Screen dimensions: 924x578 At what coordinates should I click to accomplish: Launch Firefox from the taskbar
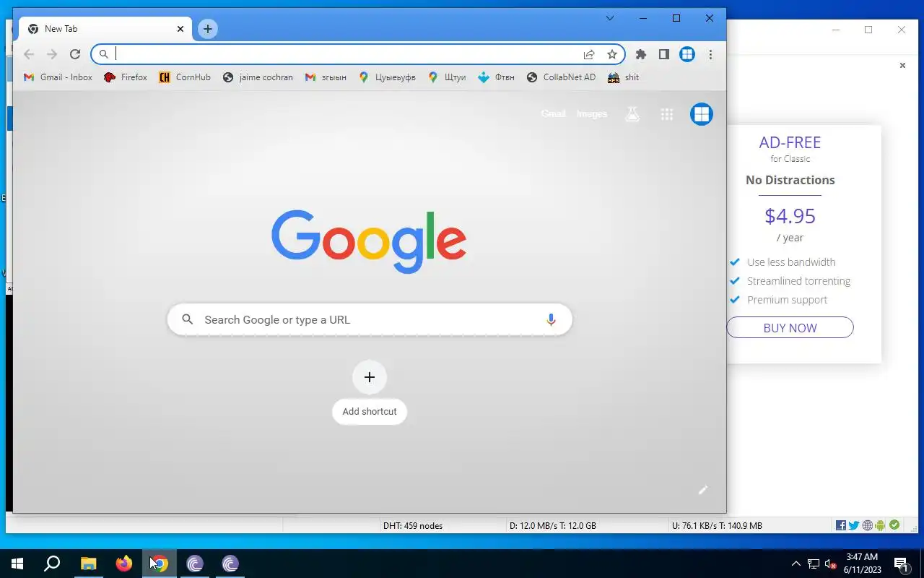pos(124,564)
